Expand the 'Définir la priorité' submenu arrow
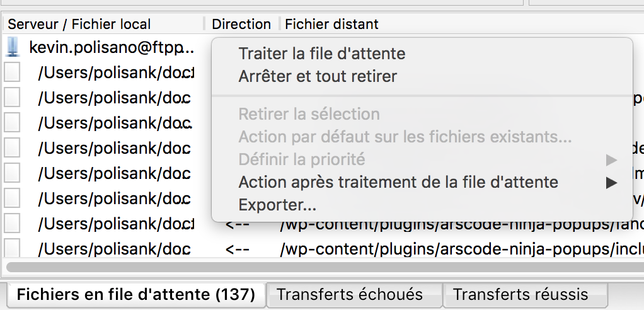 coord(612,159)
